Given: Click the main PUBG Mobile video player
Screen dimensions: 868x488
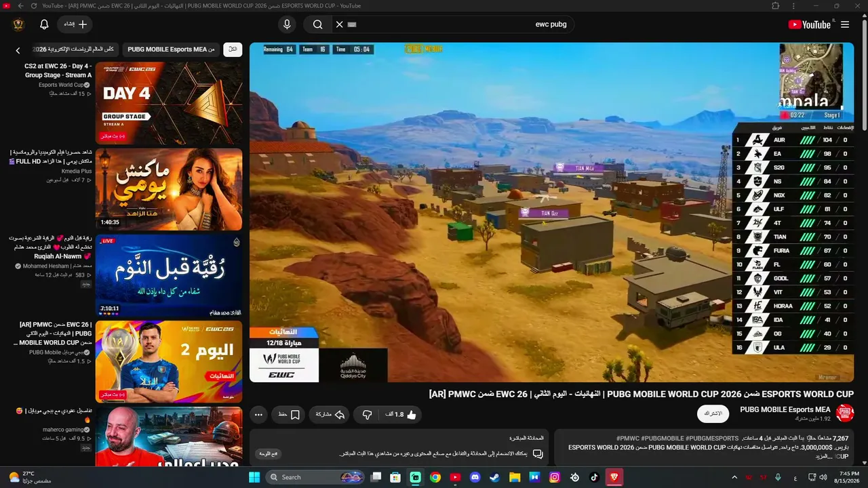Looking at the screenshot, I should 551,212.
